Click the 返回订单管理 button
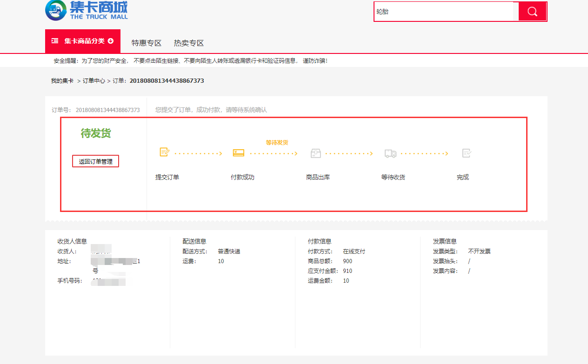588x364 pixels. point(95,161)
